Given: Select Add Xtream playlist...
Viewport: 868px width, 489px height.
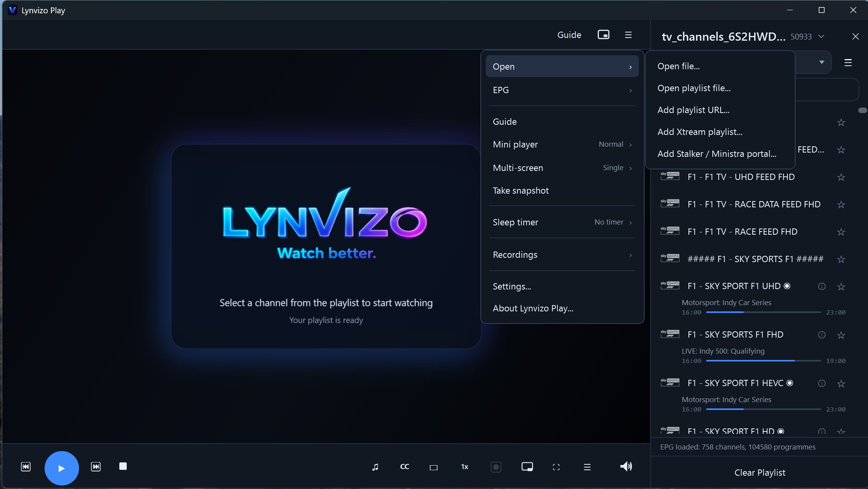Looking at the screenshot, I should (x=720, y=132).
